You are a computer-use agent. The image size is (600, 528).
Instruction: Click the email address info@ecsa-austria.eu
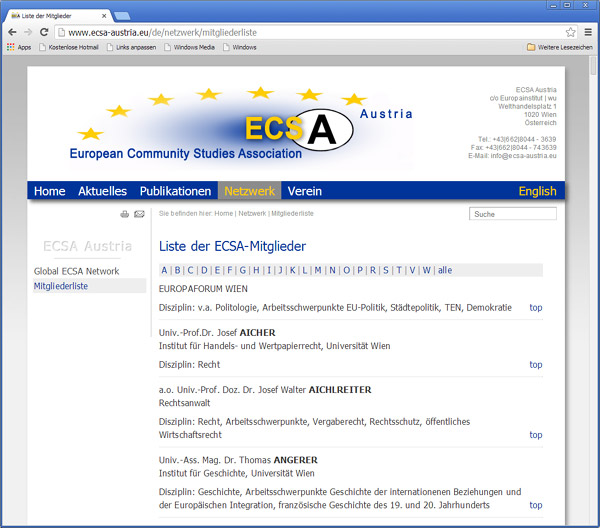click(523, 156)
